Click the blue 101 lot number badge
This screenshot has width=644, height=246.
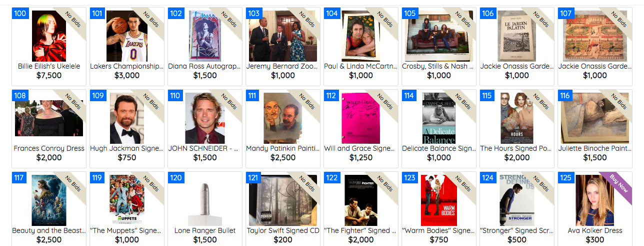97,14
